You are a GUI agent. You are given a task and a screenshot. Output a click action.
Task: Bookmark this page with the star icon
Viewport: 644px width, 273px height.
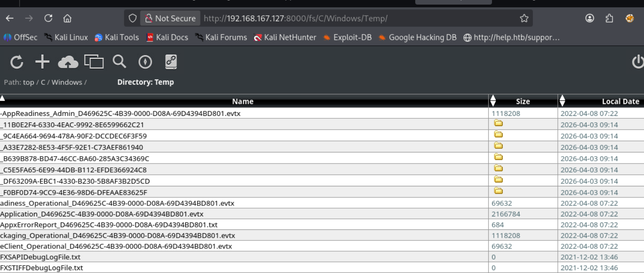524,19
